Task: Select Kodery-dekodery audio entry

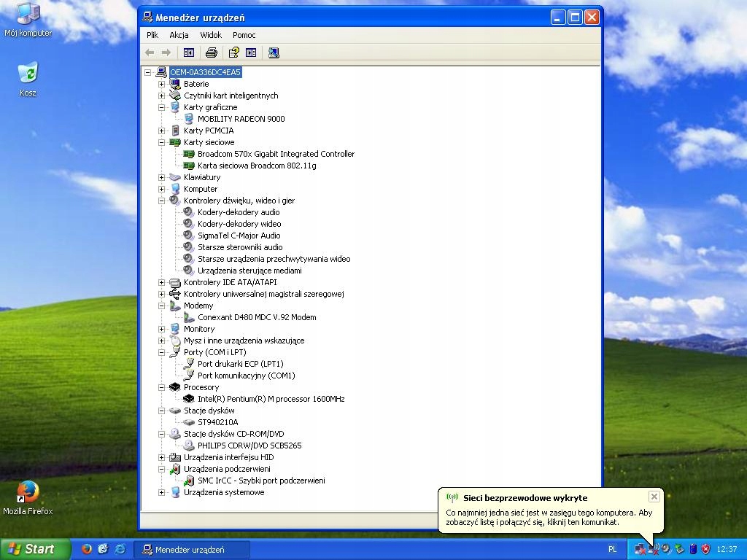Action: (239, 212)
